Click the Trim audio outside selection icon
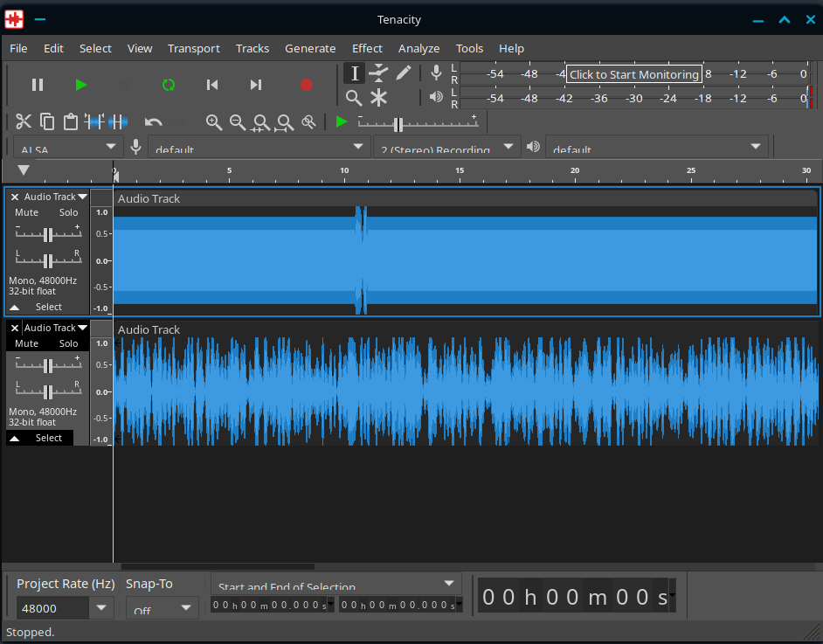The height and width of the screenshot is (644, 823). 95,122
